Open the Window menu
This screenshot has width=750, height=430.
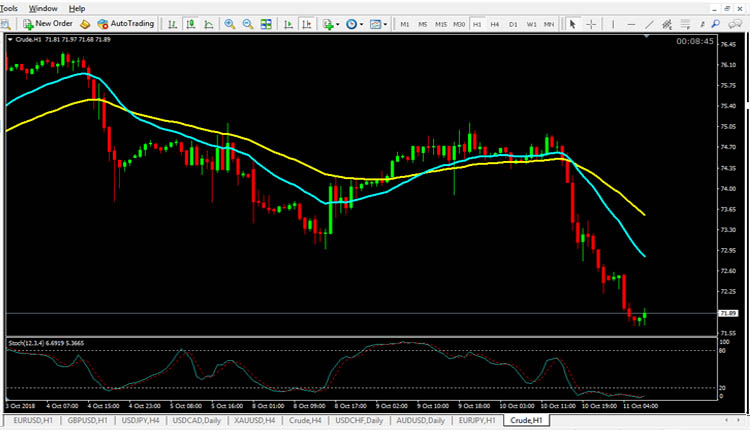(x=43, y=9)
